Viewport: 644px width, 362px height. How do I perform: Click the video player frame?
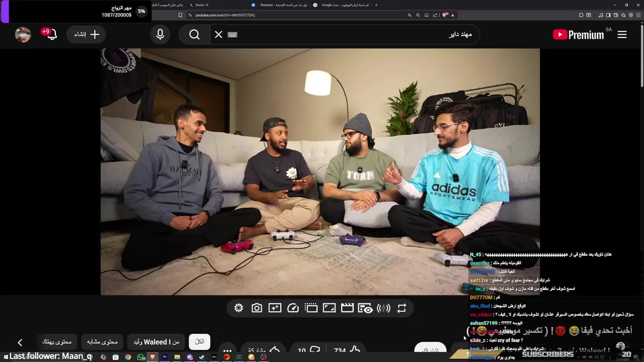(x=320, y=171)
